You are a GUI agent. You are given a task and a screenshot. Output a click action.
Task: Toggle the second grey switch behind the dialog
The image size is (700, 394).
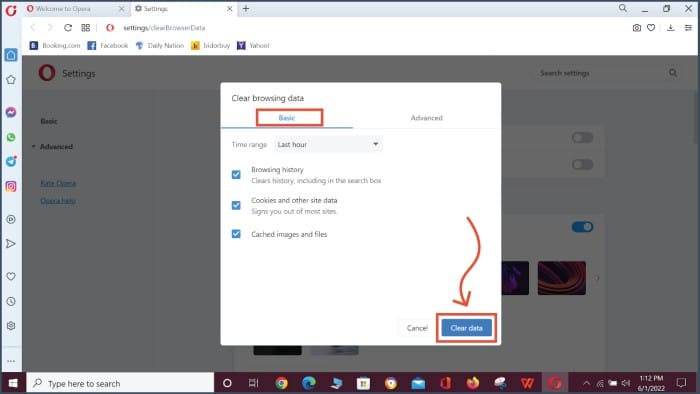583,164
